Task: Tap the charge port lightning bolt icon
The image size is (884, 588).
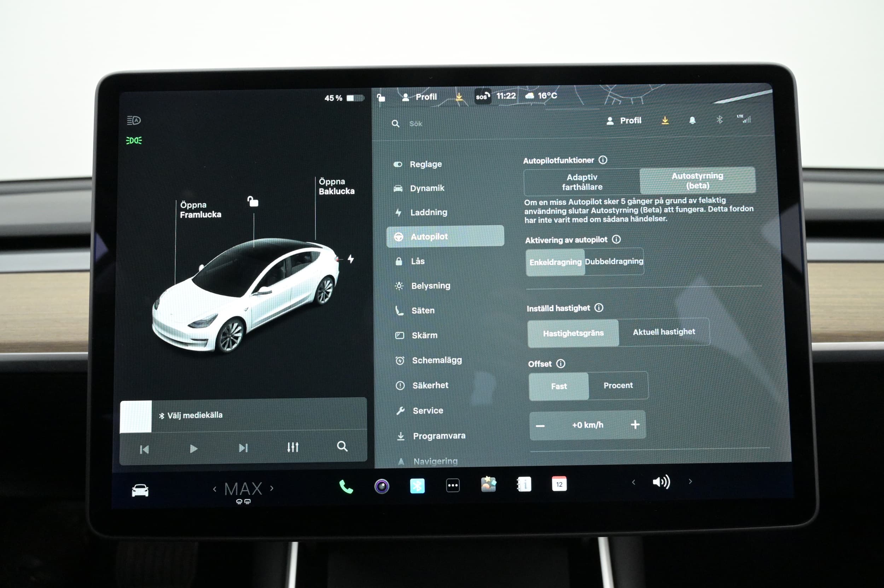Action: [x=351, y=259]
